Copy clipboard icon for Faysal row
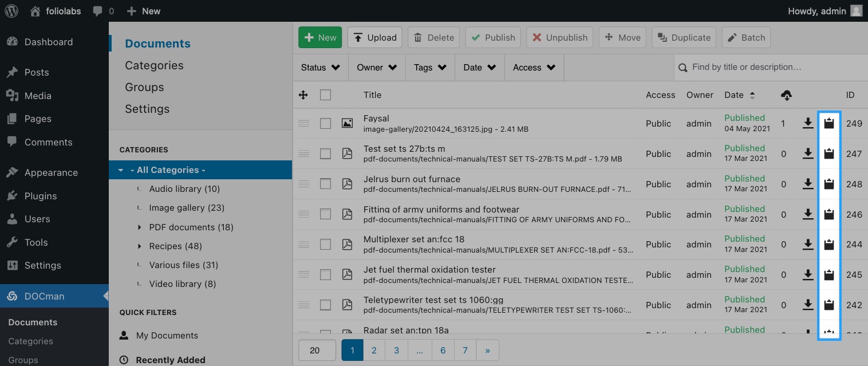 828,123
